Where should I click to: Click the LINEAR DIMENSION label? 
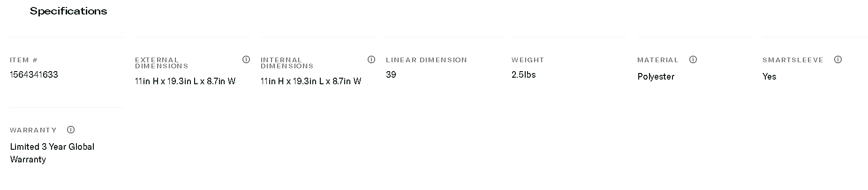point(426,60)
